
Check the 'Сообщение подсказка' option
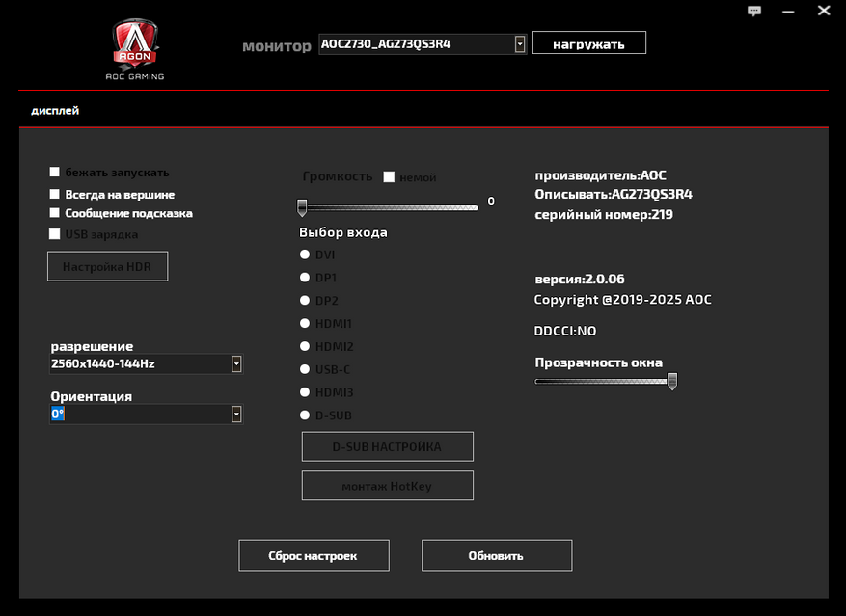(54, 212)
